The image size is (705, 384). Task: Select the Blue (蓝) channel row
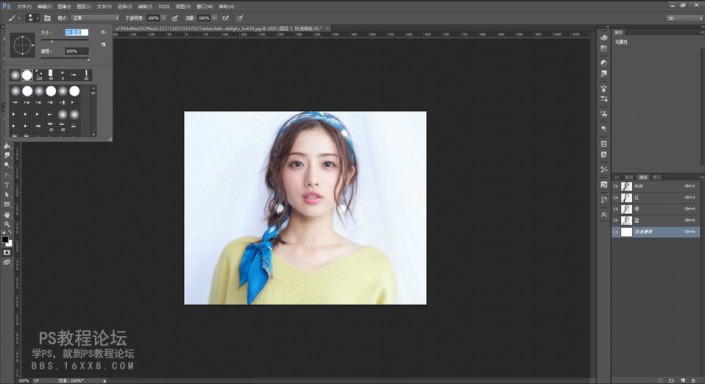656,220
